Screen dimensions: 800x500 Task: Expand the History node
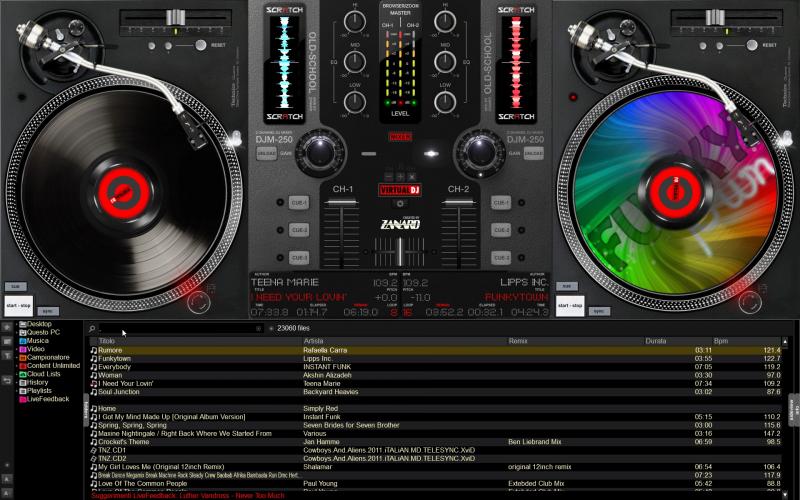(17, 383)
